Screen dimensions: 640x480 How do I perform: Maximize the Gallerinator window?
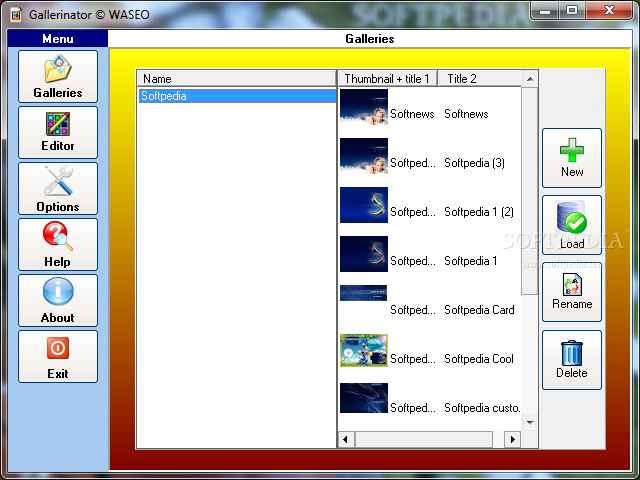(x=572, y=10)
